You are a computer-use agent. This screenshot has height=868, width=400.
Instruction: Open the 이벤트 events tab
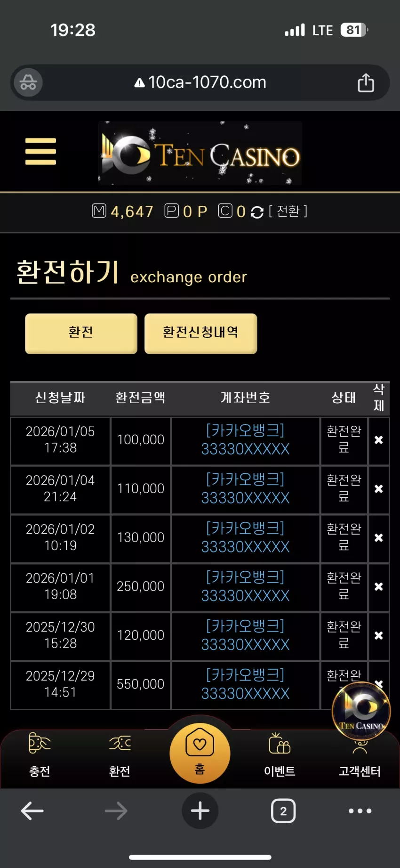point(280,754)
